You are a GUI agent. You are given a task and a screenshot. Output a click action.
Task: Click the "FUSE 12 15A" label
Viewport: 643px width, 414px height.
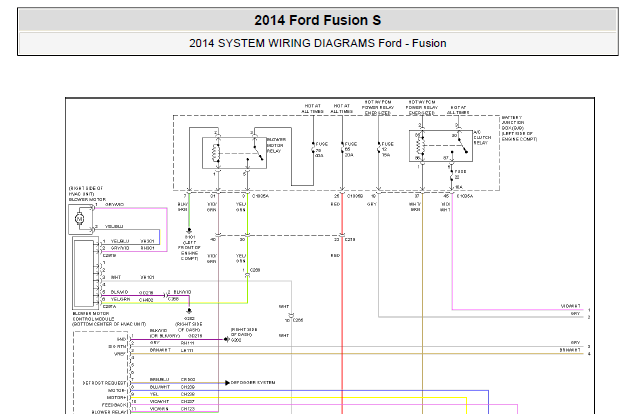point(387,150)
